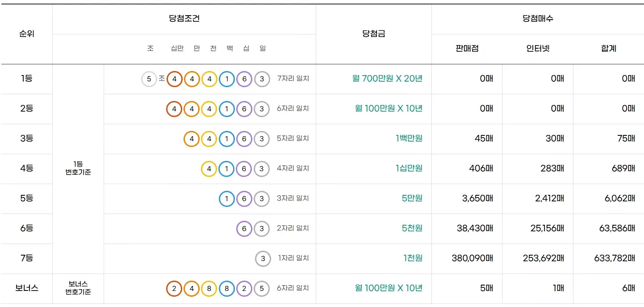Image resolution: width=644 pixels, height=307 pixels.
Task: Click 보너스 prize 월 100만원 X 10년
Action: tap(389, 288)
